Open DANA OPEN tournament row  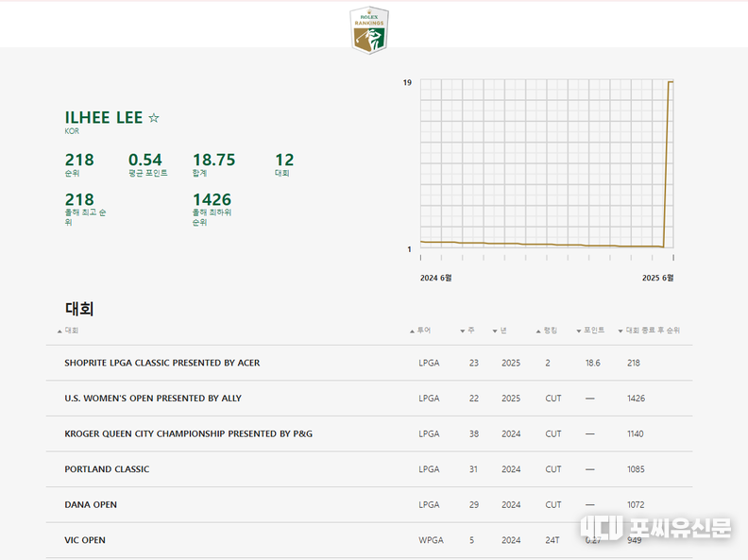(x=369, y=504)
